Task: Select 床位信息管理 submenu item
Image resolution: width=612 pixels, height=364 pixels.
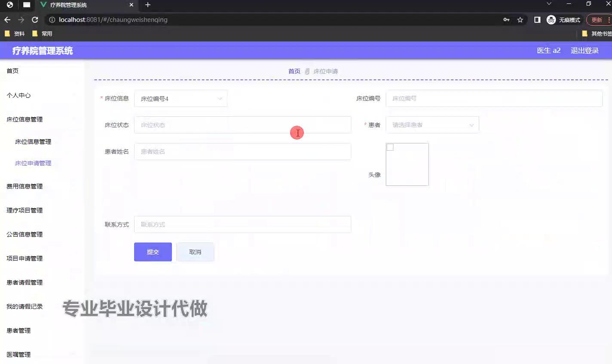Action: tap(33, 142)
